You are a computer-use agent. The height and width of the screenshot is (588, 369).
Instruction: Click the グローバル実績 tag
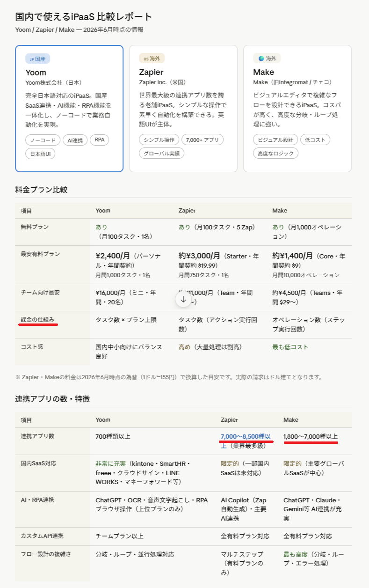click(x=162, y=153)
